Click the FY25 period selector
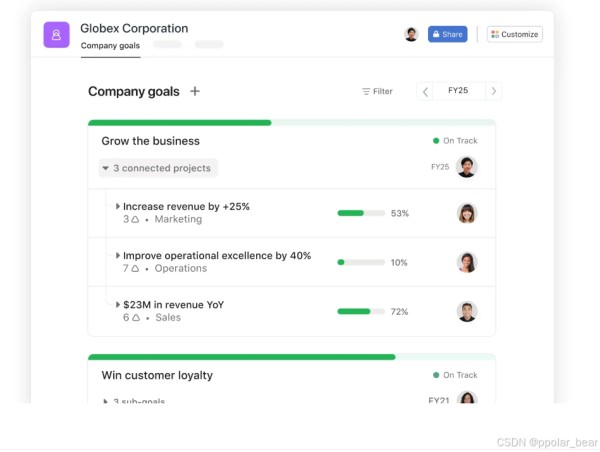Viewport: 600px width, 452px height. (x=458, y=91)
